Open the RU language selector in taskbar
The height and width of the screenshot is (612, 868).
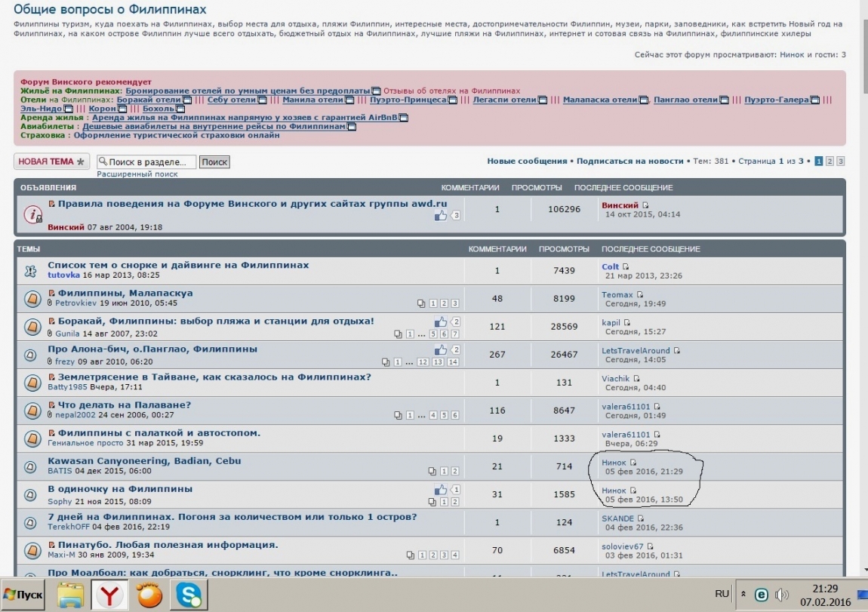click(722, 594)
